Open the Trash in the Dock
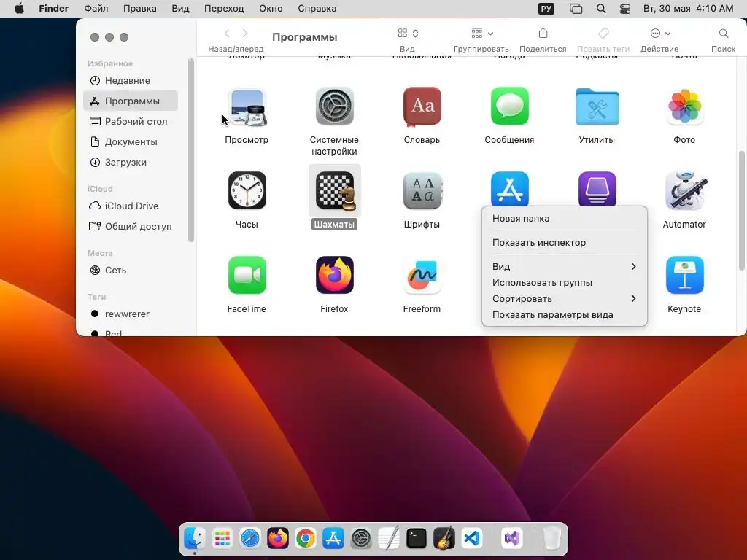 pos(551,539)
